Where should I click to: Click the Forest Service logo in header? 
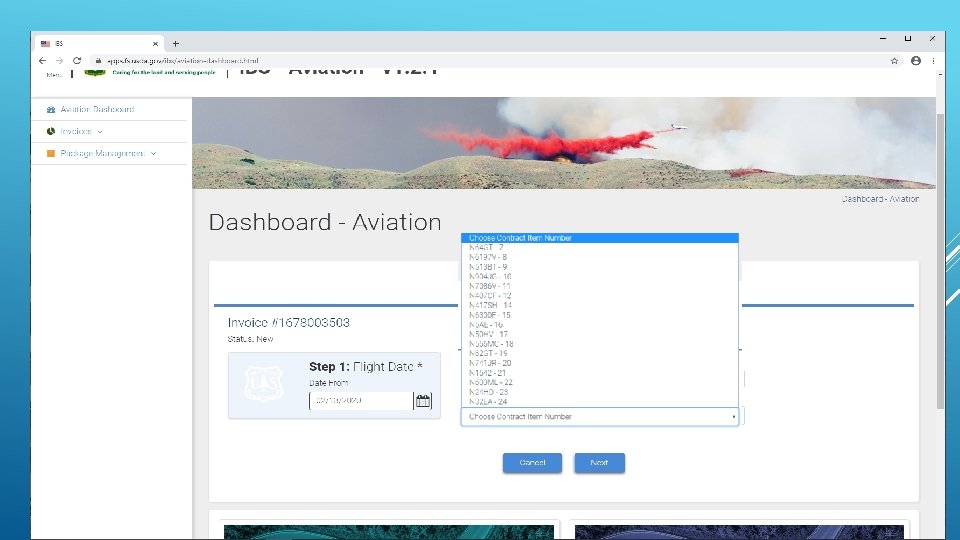95,72
